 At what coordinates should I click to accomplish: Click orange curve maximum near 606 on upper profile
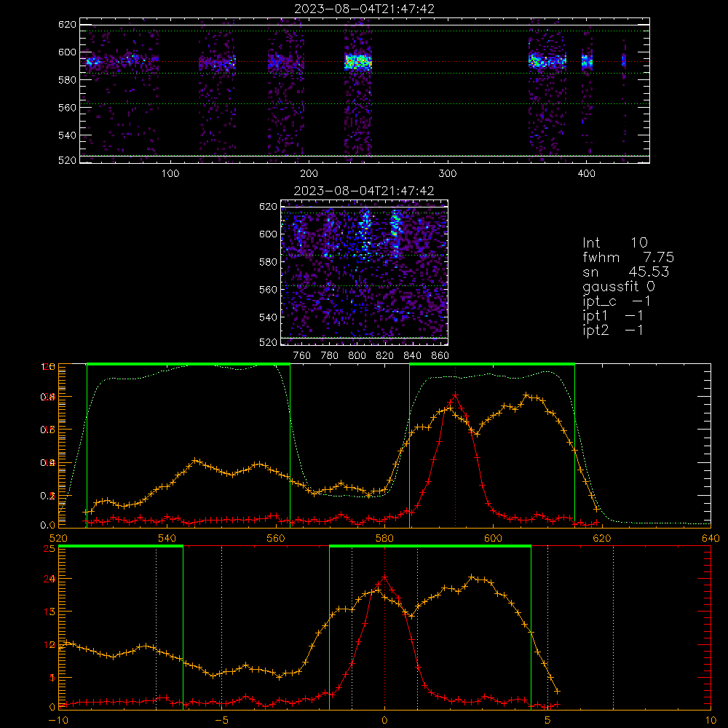click(526, 395)
